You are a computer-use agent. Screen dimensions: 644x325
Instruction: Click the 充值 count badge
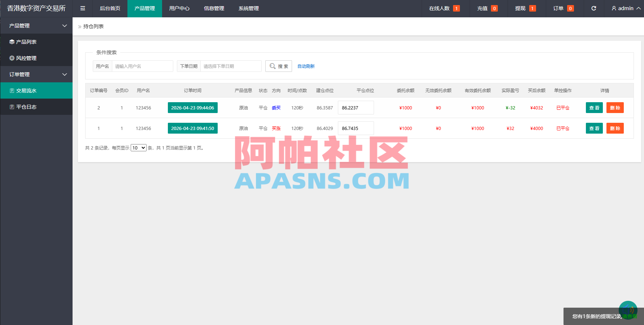(x=495, y=8)
